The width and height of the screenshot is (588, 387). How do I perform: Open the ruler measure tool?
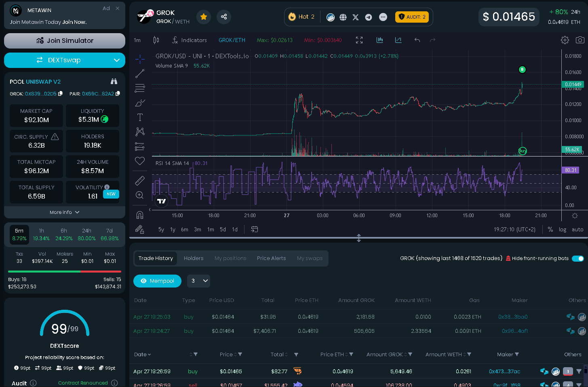pos(140,180)
